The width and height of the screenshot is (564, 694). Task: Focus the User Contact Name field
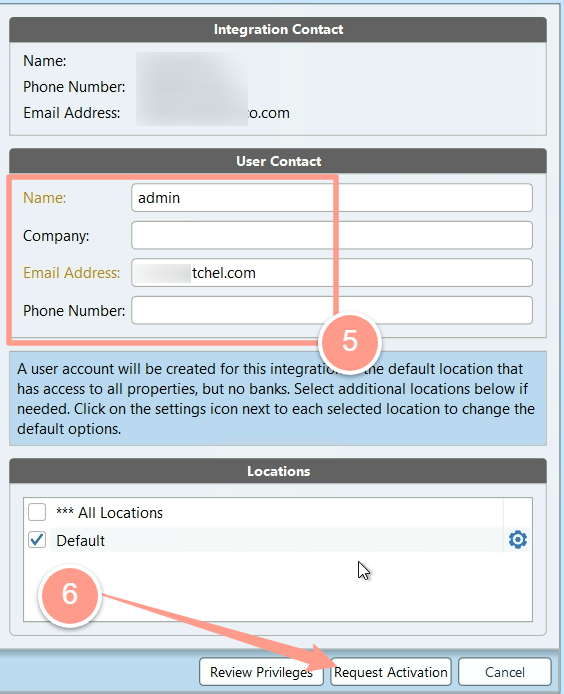332,198
